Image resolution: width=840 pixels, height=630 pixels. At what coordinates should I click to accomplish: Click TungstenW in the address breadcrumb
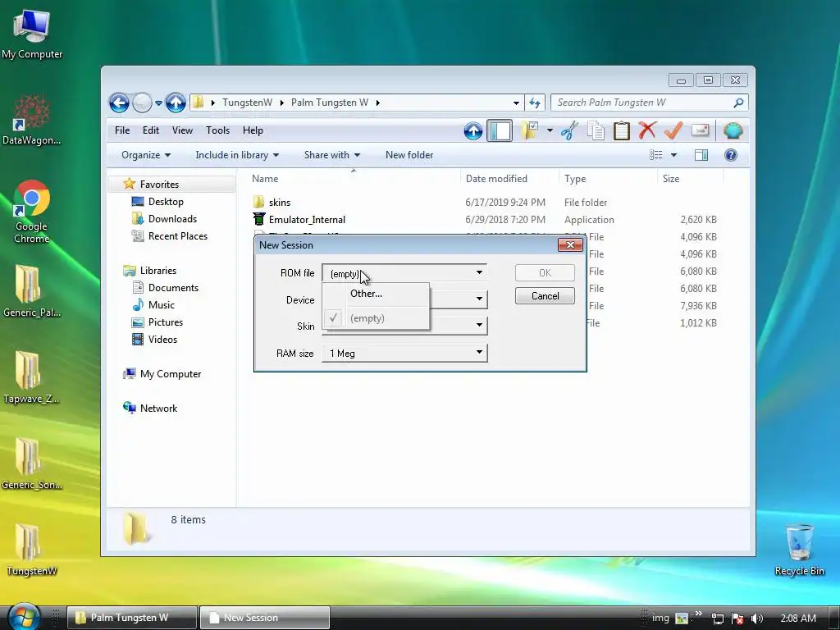click(x=247, y=103)
